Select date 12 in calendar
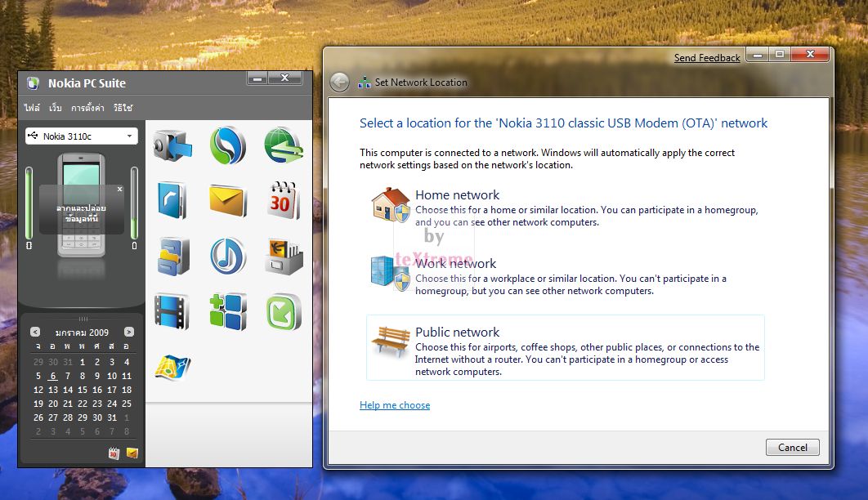The image size is (868, 500). coord(38,390)
